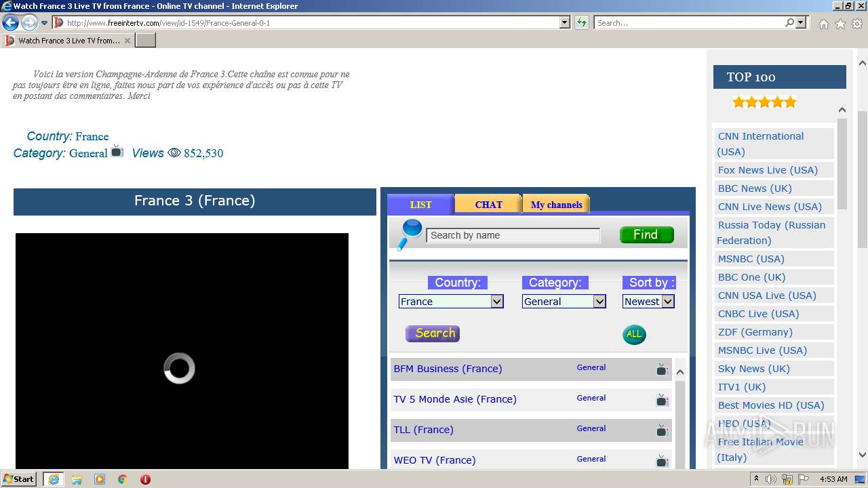Open the Home icon in Internet Explorer

click(823, 24)
